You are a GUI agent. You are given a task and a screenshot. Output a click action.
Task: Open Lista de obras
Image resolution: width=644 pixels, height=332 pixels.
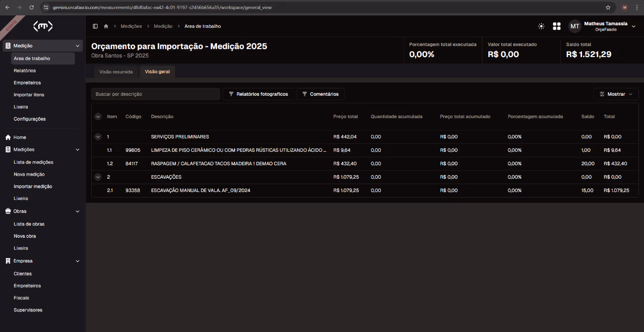(x=29, y=224)
